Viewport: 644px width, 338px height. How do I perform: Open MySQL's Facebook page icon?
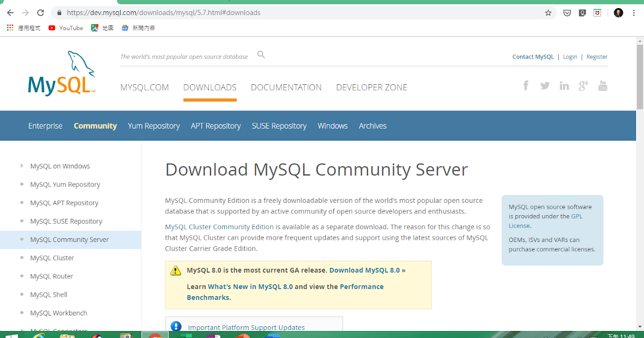pyautogui.click(x=525, y=85)
